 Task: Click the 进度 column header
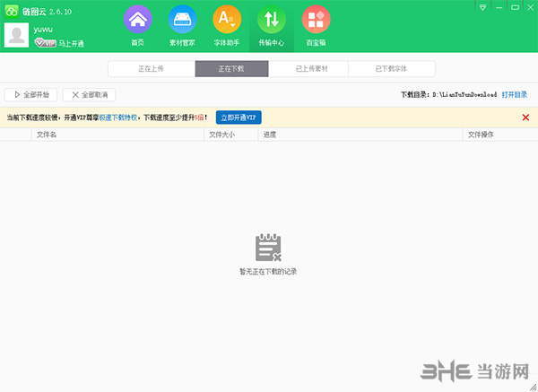360,135
